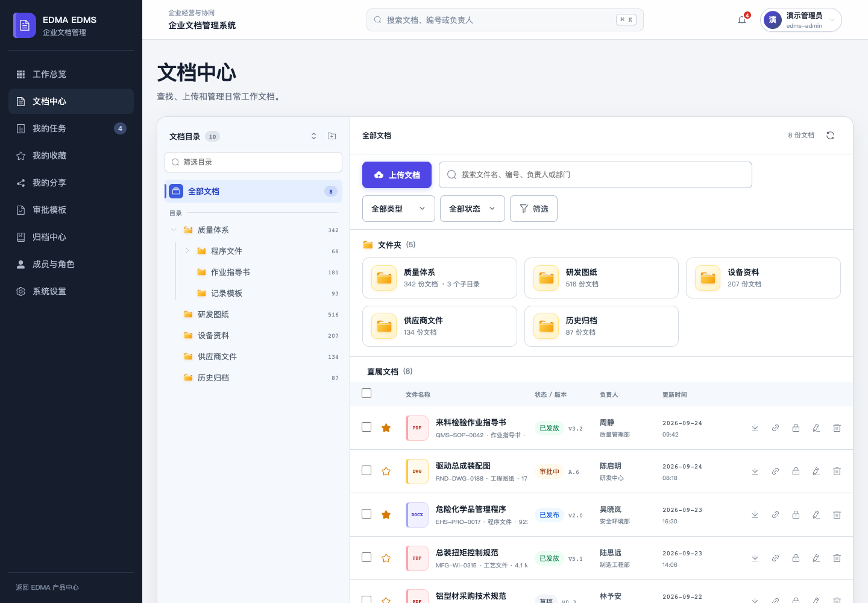This screenshot has height=603, width=868.
Task: Lock the 危险化学品管理程序 document
Action: (796, 515)
